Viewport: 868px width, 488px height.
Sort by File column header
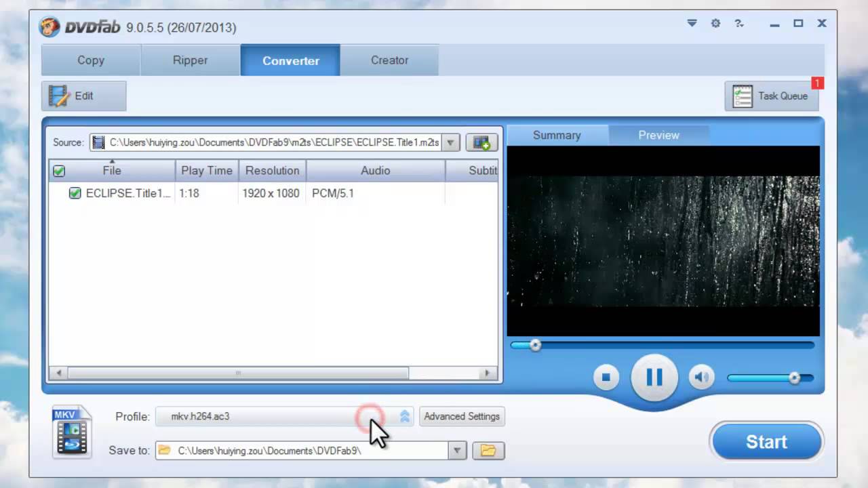[x=112, y=171]
